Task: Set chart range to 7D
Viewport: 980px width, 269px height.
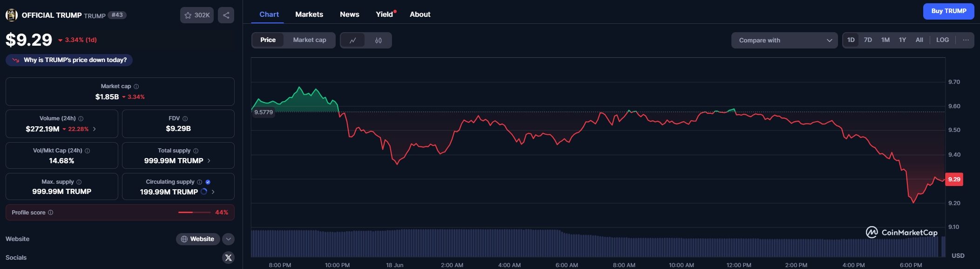Action: point(868,40)
